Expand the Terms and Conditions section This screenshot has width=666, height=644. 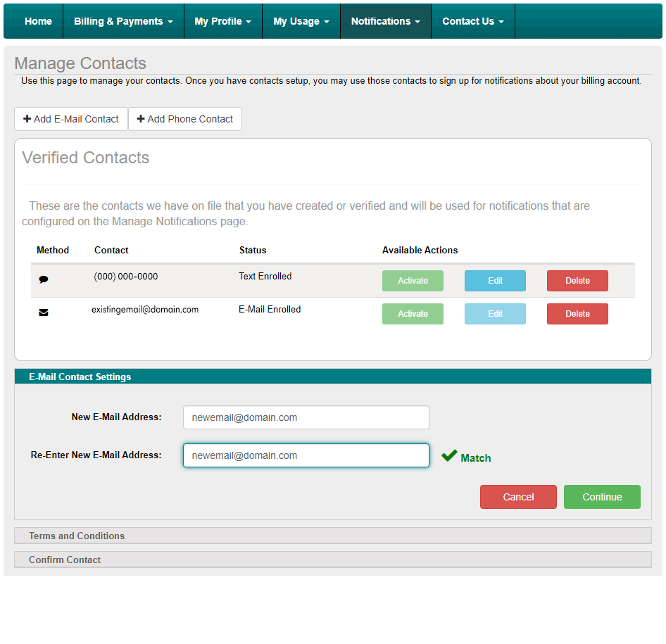(x=333, y=536)
